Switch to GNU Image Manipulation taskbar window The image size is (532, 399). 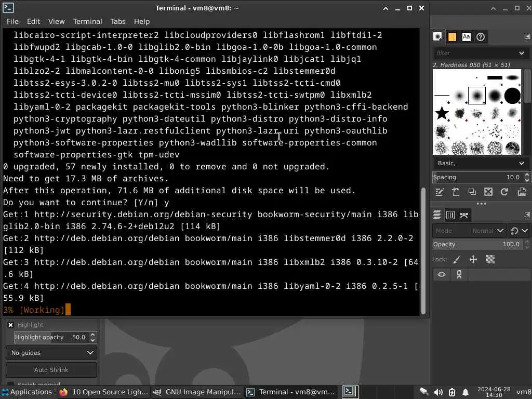tap(197, 392)
